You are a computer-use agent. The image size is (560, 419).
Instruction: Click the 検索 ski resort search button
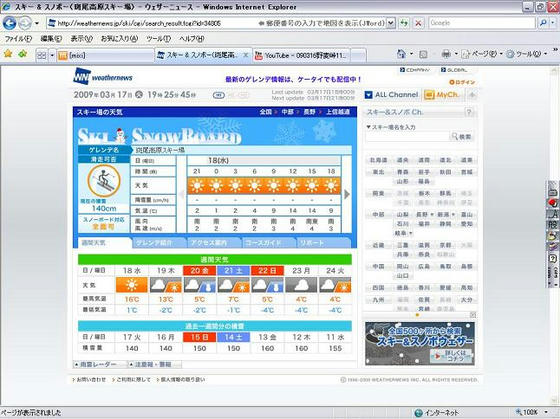pos(462,136)
